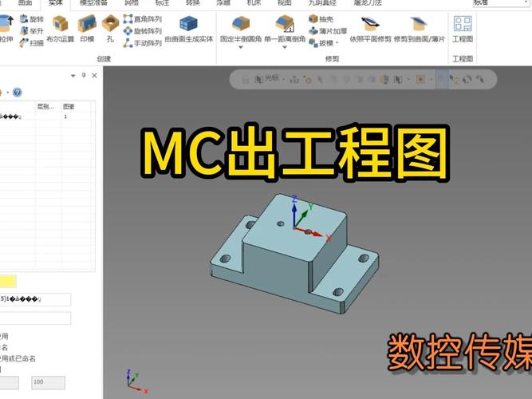
Task: Click the empty input field under name field
Action: pos(35,318)
